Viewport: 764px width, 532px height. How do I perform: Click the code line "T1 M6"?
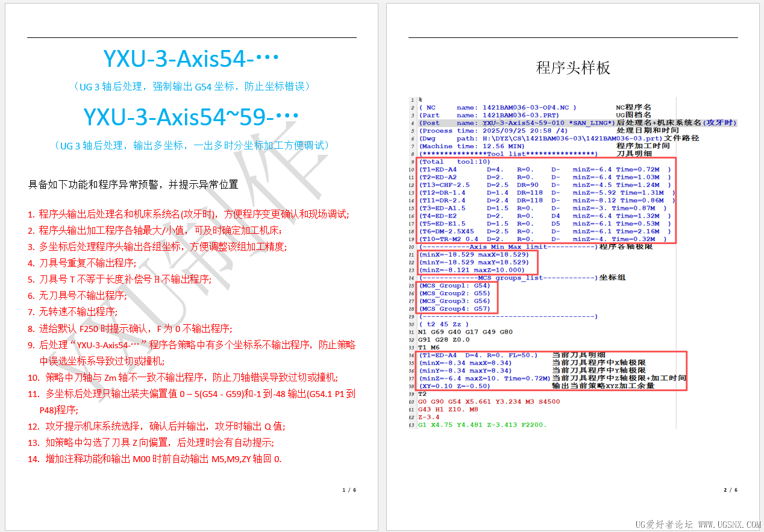pos(430,347)
